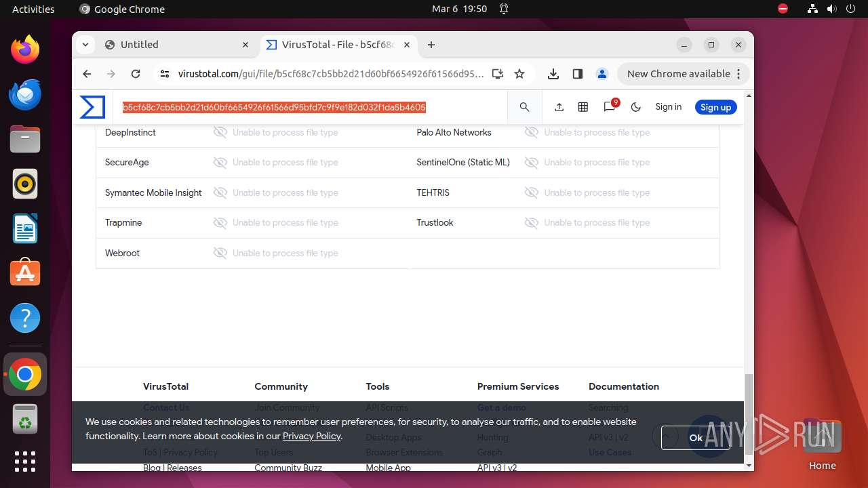Click the Mobile App footer link
Image resolution: width=868 pixels, height=488 pixels.
388,468
